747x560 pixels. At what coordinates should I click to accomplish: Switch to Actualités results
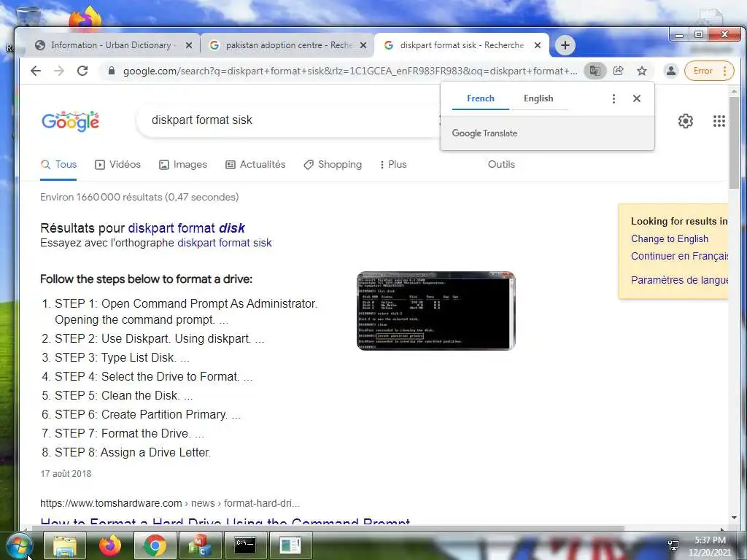point(255,165)
